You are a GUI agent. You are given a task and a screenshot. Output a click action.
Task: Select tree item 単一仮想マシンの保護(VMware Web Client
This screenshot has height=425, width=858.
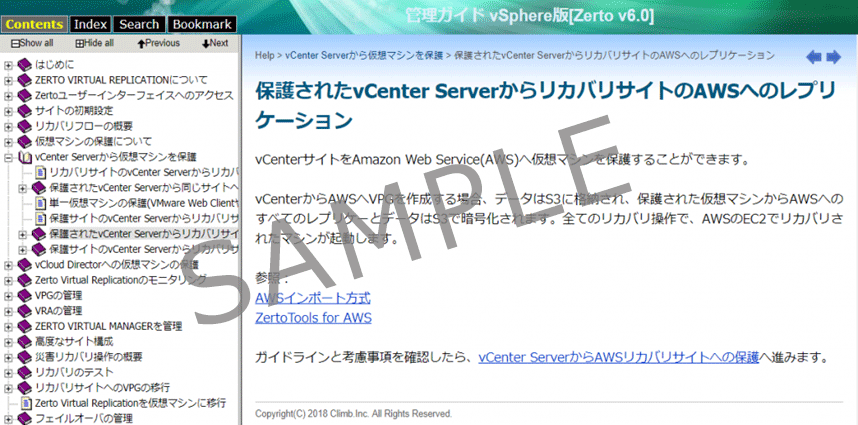144,203
